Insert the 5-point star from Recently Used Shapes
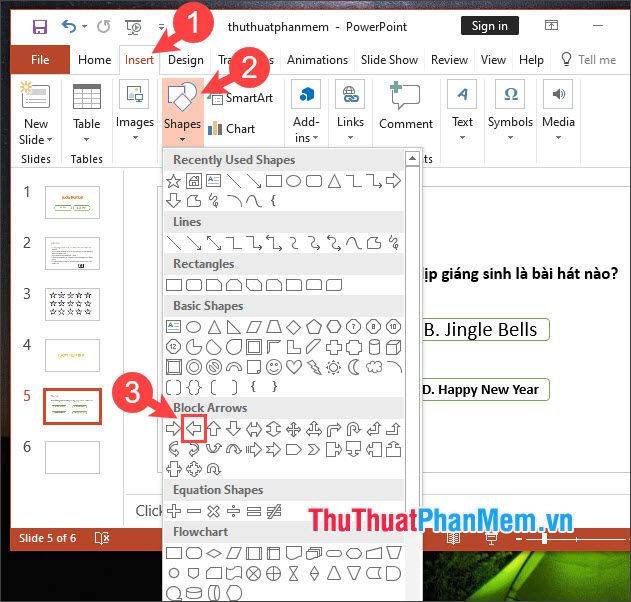Screen dimensions: 631x602 click(173, 181)
